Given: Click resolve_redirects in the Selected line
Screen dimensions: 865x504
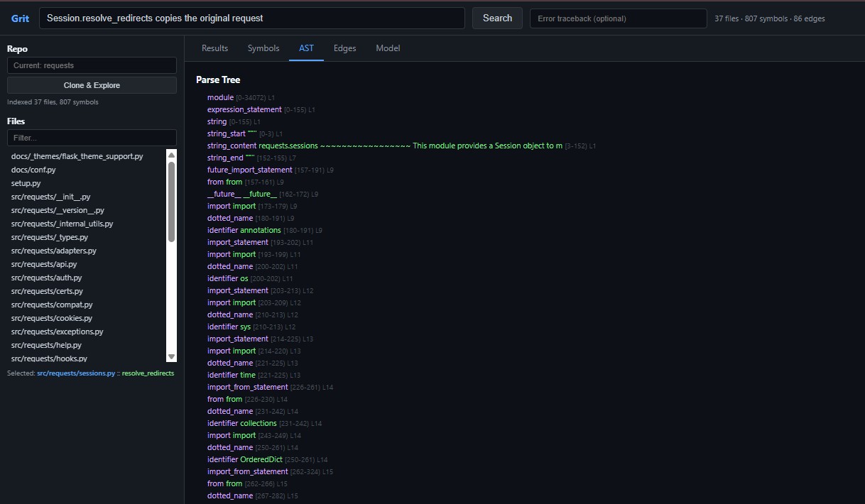Looking at the screenshot, I should tap(148, 373).
